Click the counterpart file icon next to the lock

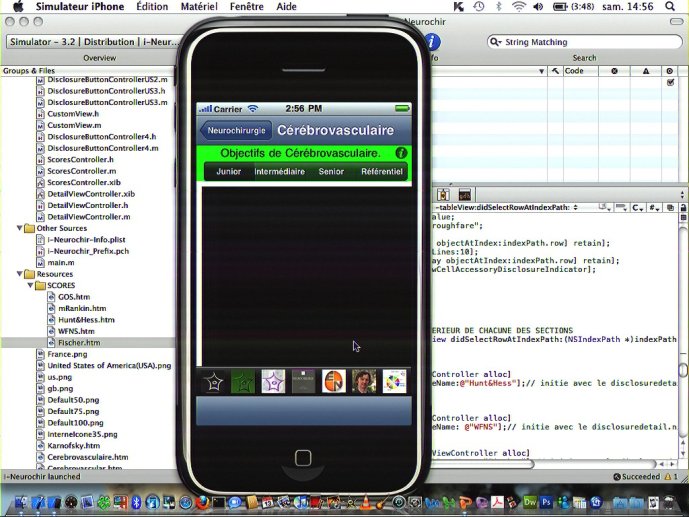coord(670,208)
